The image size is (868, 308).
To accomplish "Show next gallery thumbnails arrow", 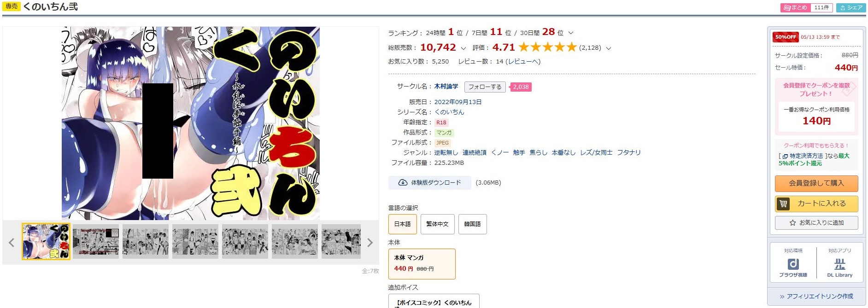I will coord(370,243).
